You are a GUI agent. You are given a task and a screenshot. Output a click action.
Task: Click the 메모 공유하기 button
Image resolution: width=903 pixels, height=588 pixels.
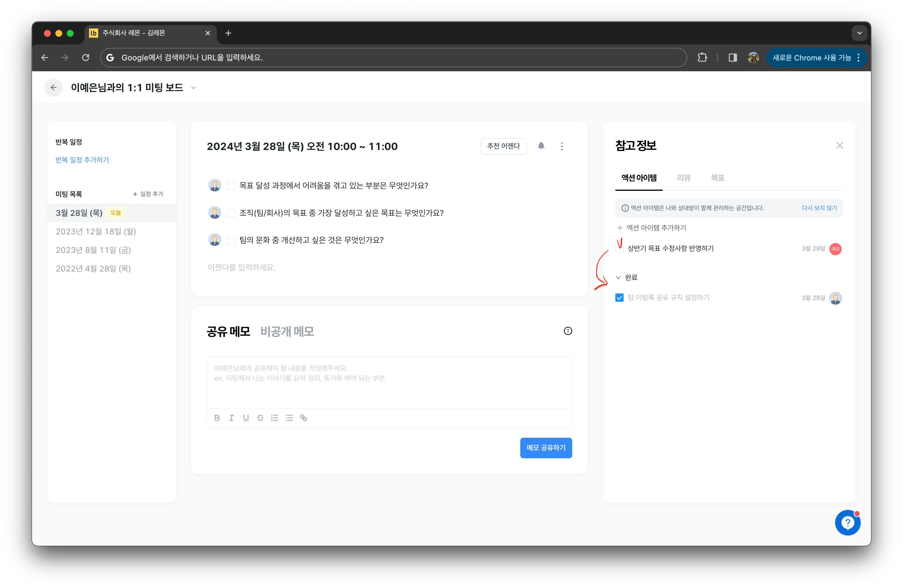click(x=546, y=448)
